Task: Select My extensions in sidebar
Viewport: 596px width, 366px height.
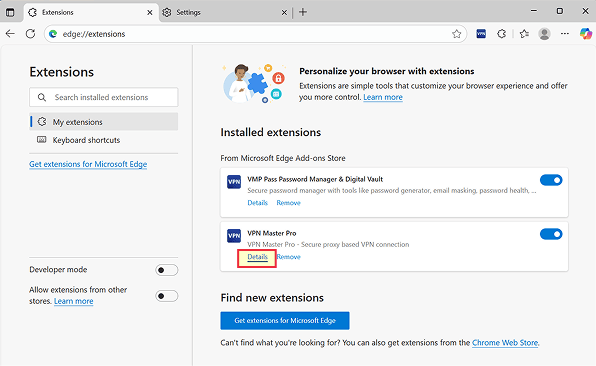Action: [x=103, y=122]
